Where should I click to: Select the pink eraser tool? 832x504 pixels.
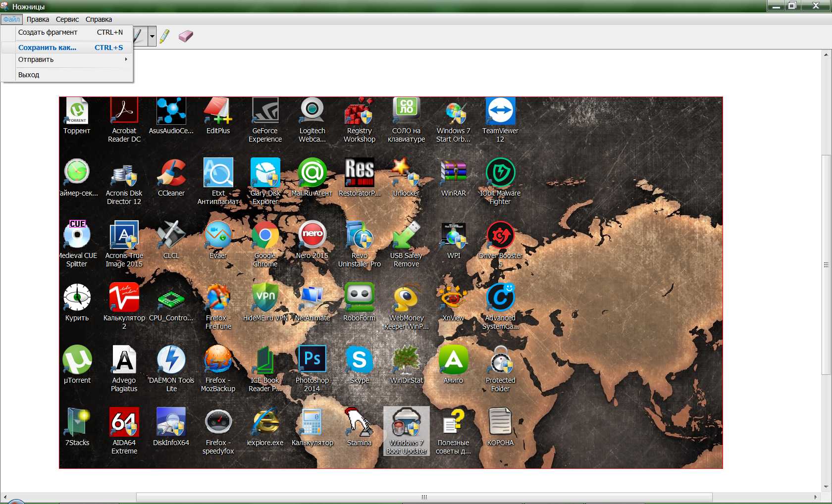[x=186, y=36]
